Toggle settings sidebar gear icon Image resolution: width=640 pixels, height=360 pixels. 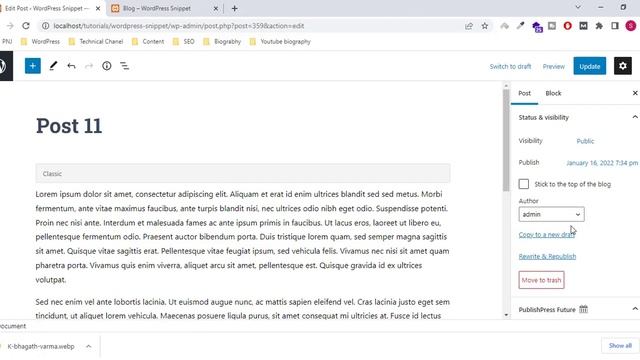[623, 66]
